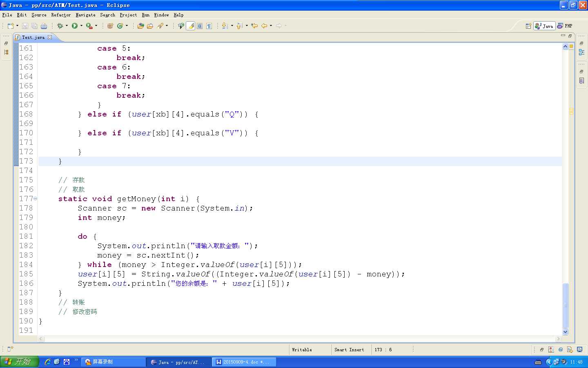
Task: Click the Search flashlight icon
Action: 160,26
